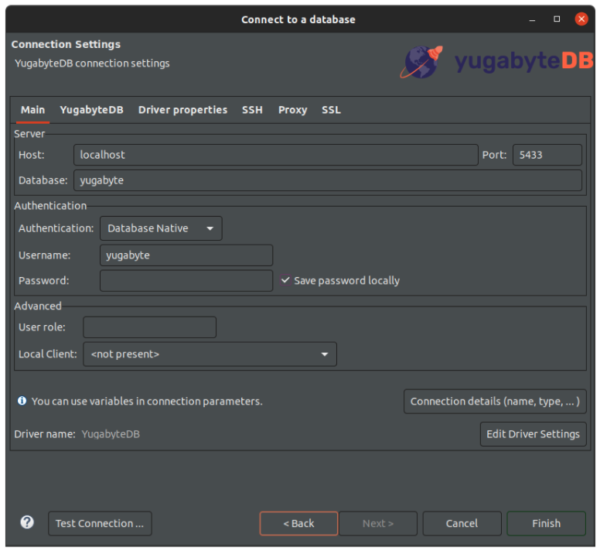Open the Authentication type dropdown
Screen dimensions: 600x551
(x=161, y=229)
